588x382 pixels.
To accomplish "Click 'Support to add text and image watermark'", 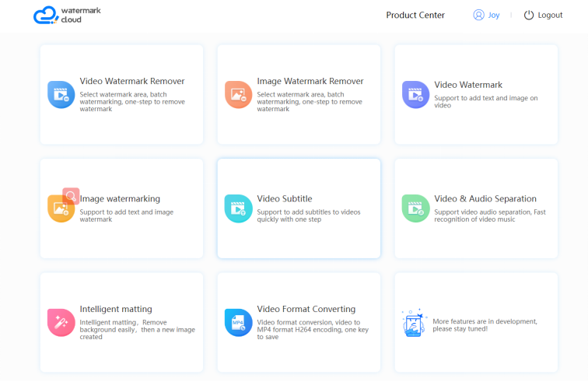I will pyautogui.click(x=126, y=216).
